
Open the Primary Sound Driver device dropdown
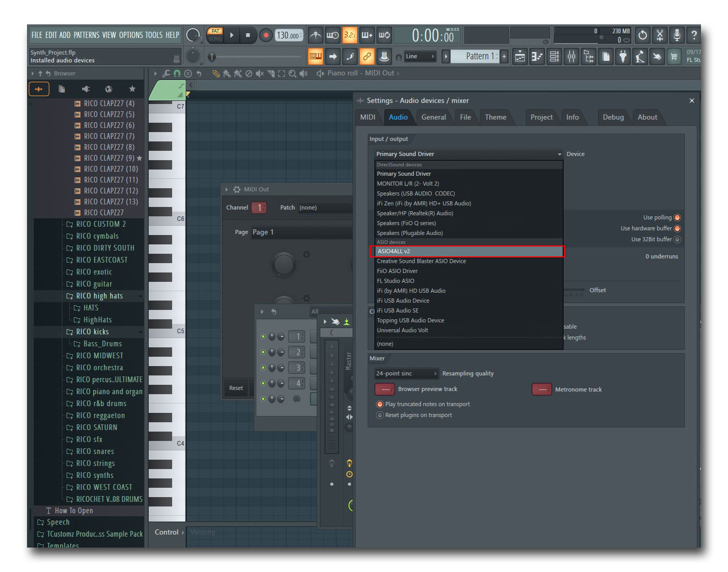tap(469, 154)
